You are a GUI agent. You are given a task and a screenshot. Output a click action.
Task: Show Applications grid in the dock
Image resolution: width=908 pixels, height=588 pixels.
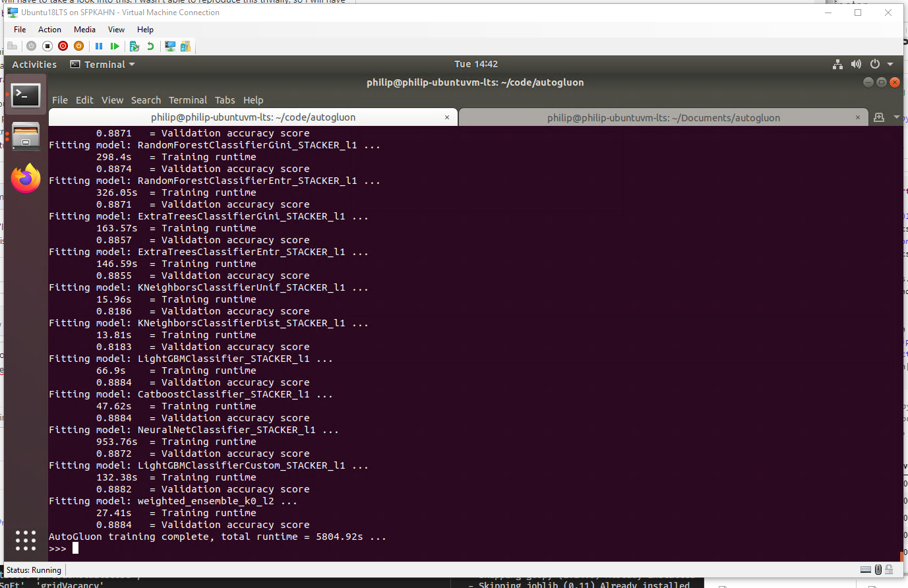coord(26,541)
